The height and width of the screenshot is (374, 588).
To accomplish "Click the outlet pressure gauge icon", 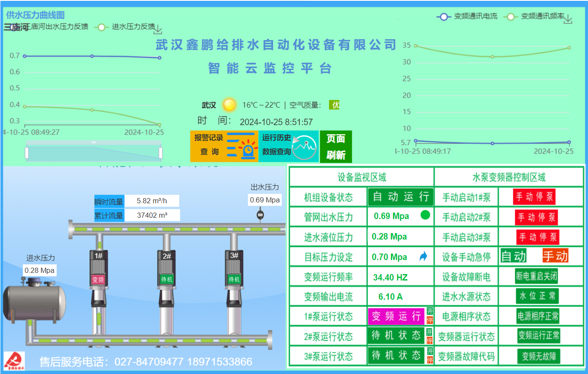I will click(x=260, y=214).
